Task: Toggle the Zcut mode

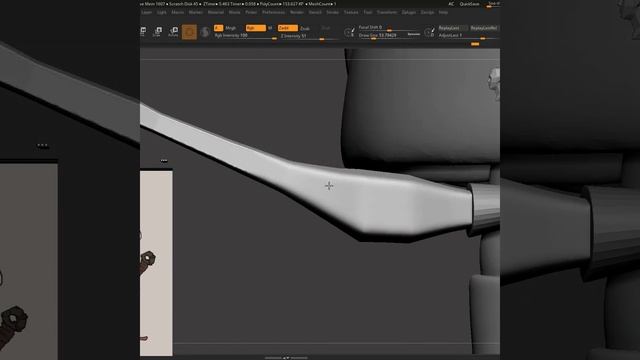Action: [326, 28]
